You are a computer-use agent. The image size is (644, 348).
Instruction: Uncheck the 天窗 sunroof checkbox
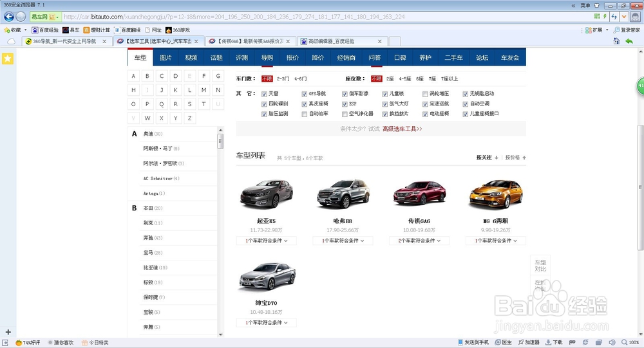coord(264,94)
